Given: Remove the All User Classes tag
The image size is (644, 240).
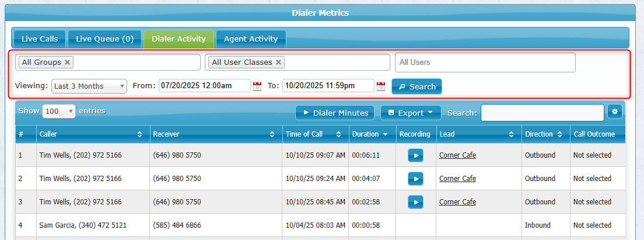Looking at the screenshot, I should (x=279, y=62).
